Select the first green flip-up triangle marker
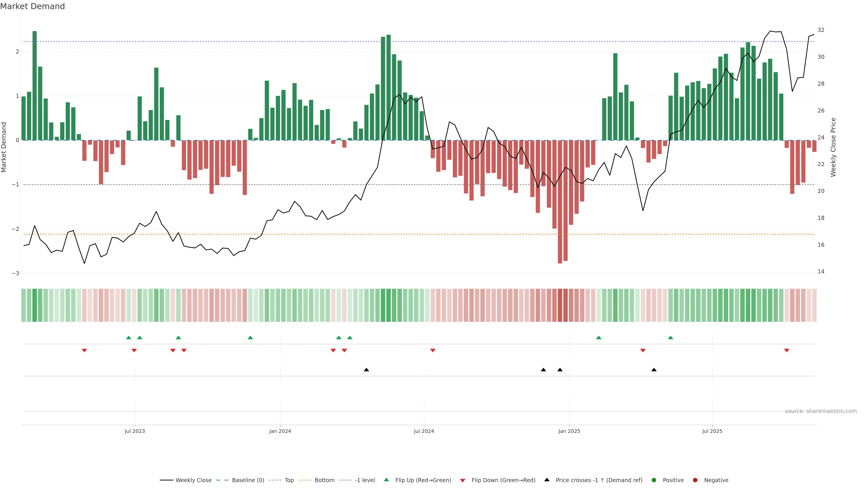This screenshot has width=868, height=488. pos(128,338)
